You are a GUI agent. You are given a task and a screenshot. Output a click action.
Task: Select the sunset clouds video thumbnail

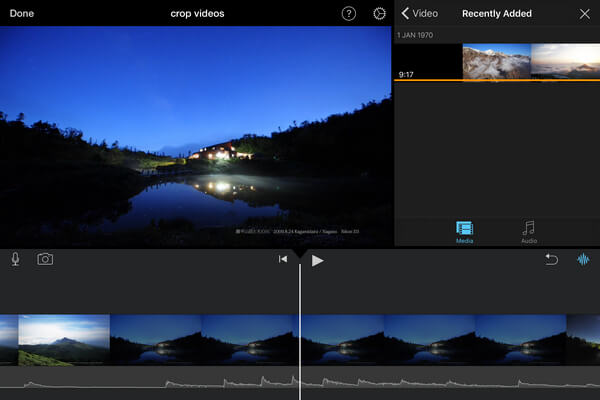click(565, 62)
